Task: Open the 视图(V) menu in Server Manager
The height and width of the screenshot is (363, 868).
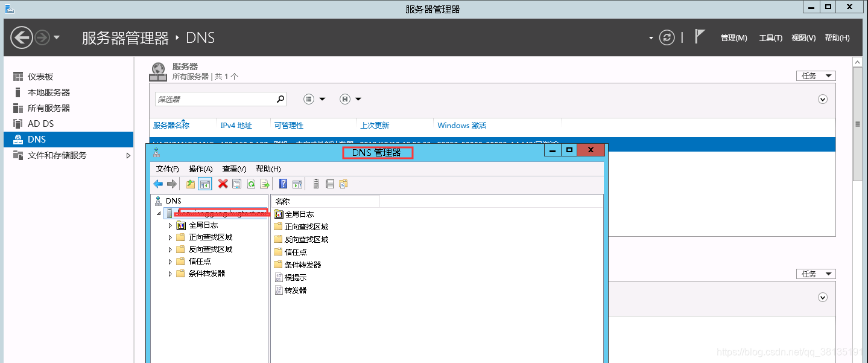Action: click(x=803, y=38)
